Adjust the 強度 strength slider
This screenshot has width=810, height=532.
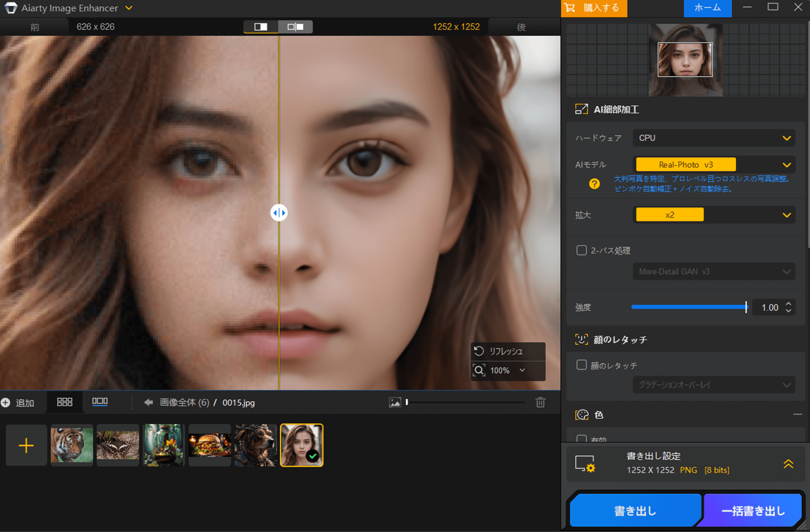(x=746, y=307)
